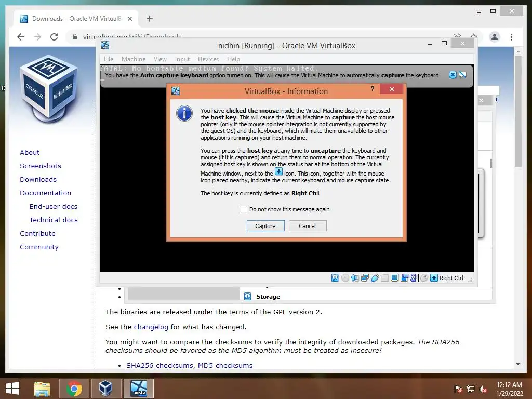Open the changelog link
Viewport: 532px width, 399px height.
[151, 327]
